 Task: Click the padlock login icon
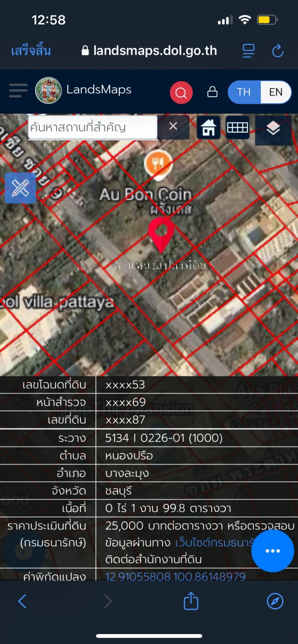[212, 92]
